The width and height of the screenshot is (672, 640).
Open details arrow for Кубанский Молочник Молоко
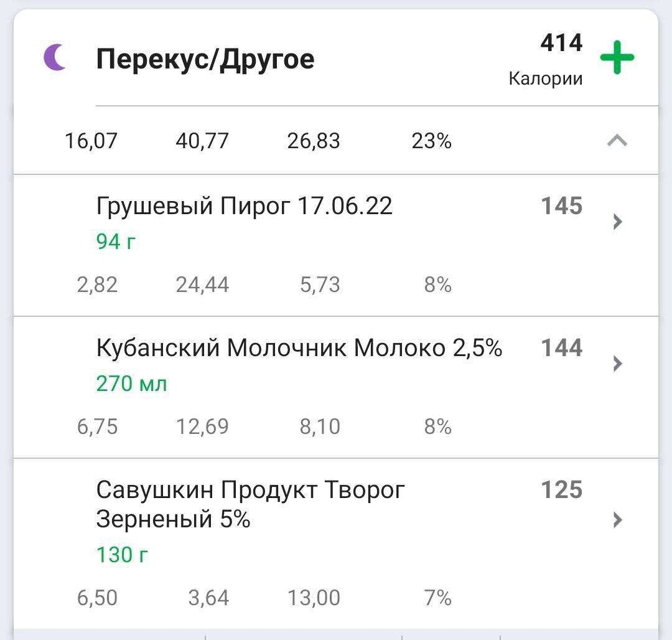[616, 363]
